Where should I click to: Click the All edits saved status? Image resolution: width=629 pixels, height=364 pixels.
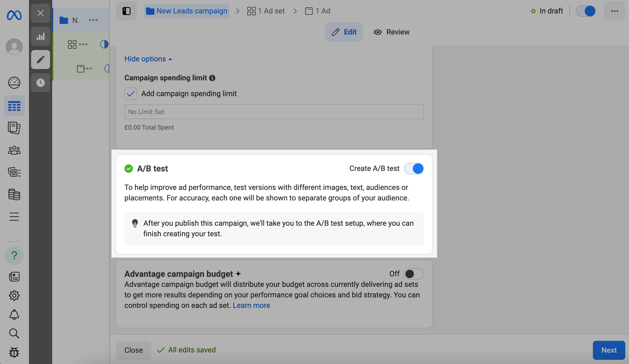(186, 350)
